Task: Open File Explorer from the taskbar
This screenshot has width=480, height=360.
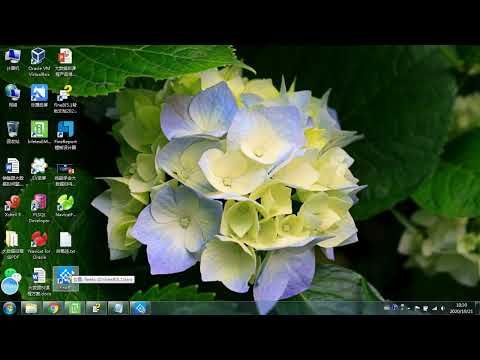Action: (31, 308)
